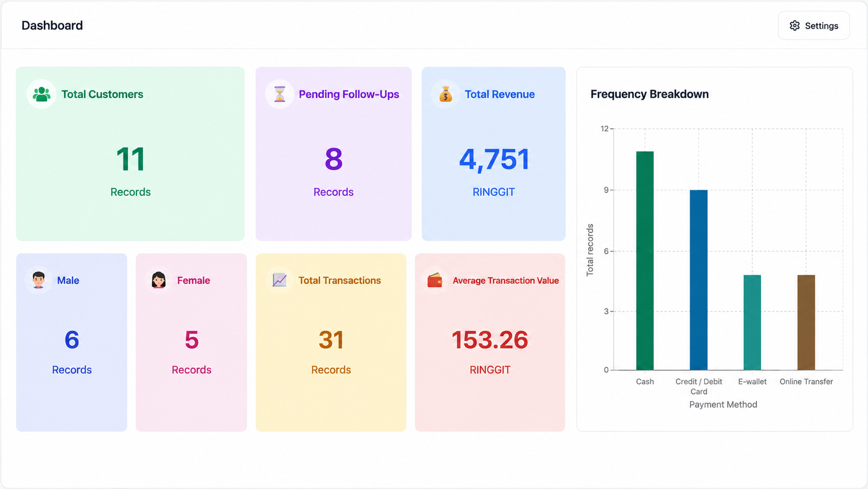Click the value 11 in Total Customers
Image resolution: width=868 pixels, height=489 pixels.
click(130, 159)
